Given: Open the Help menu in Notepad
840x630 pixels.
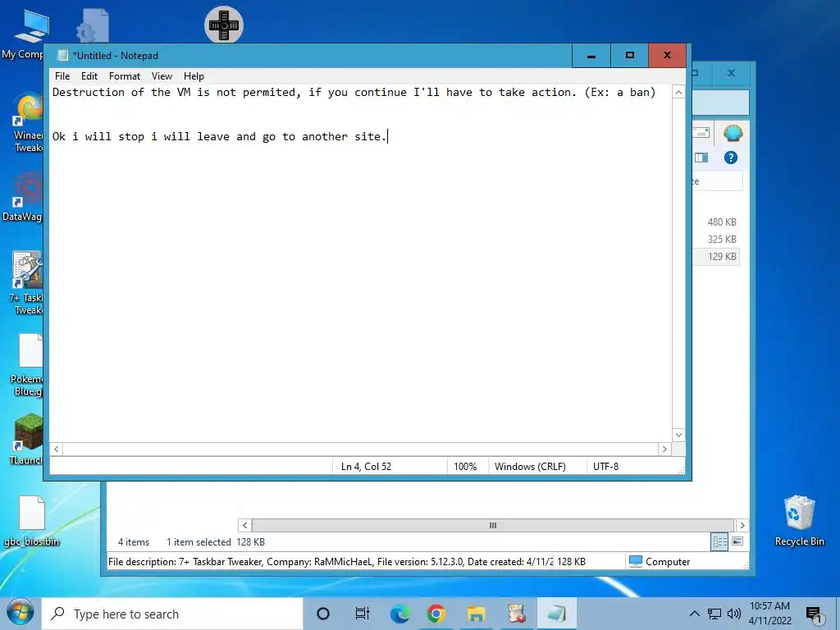Looking at the screenshot, I should [x=194, y=76].
